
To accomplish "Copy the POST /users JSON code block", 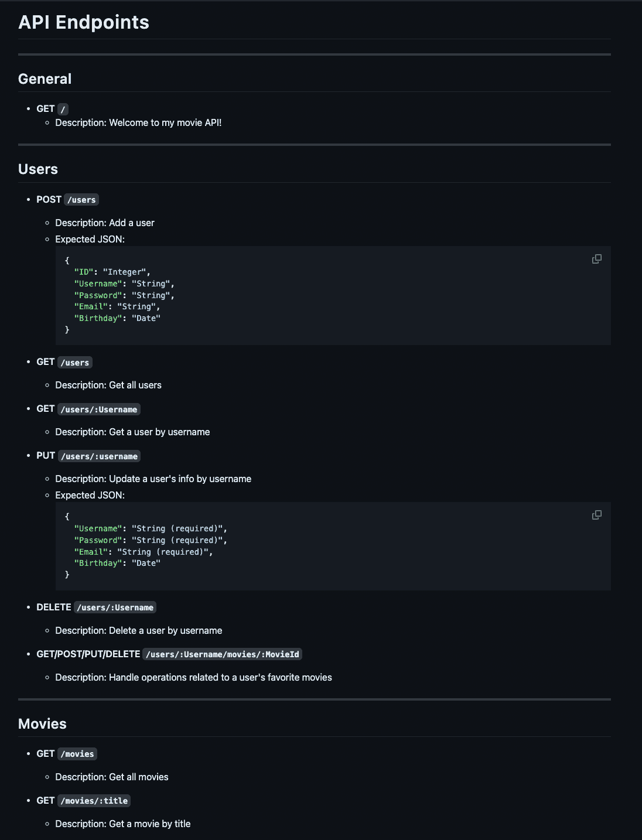I will tap(596, 259).
